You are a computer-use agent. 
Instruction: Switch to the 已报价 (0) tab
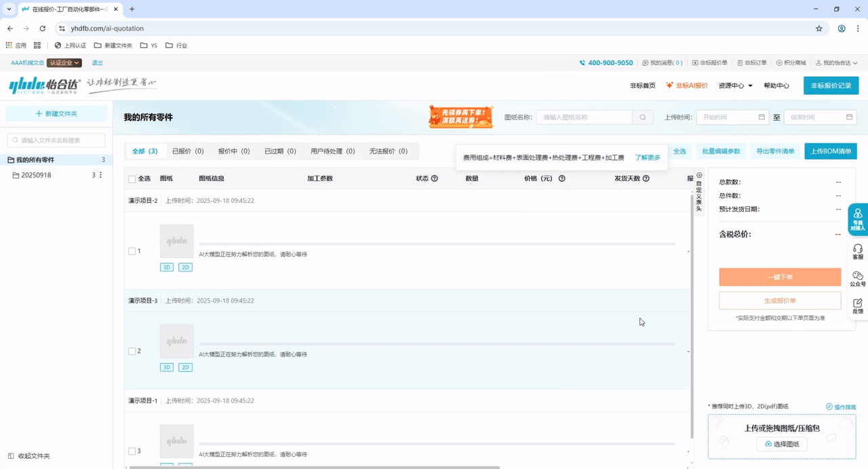point(188,151)
